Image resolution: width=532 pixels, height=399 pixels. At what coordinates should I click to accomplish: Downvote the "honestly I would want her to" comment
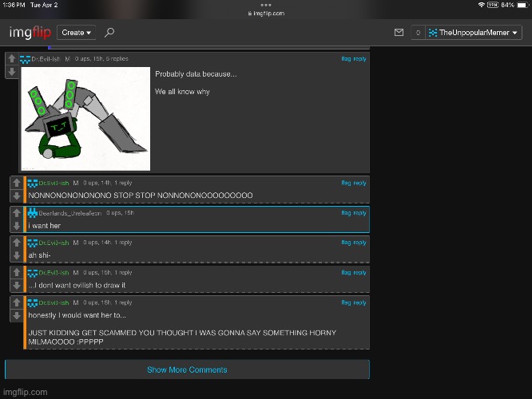tap(17, 316)
